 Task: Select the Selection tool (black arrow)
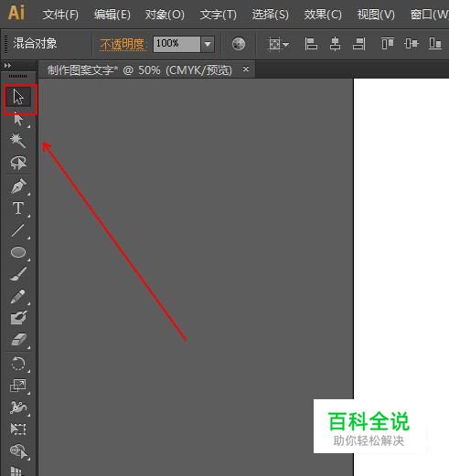18,97
